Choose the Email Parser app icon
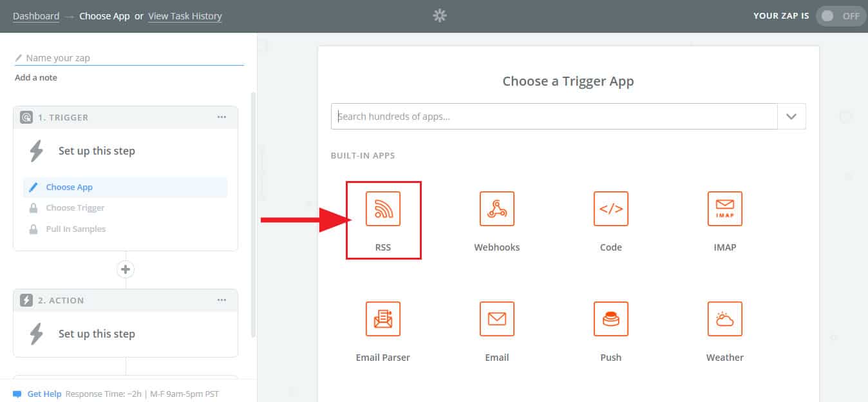This screenshot has height=402, width=868. pyautogui.click(x=383, y=319)
